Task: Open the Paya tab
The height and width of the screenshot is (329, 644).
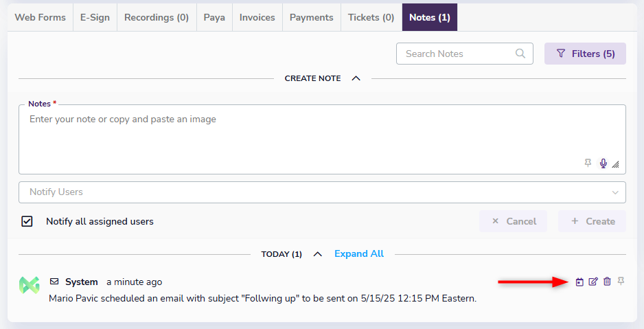Action: pyautogui.click(x=214, y=17)
